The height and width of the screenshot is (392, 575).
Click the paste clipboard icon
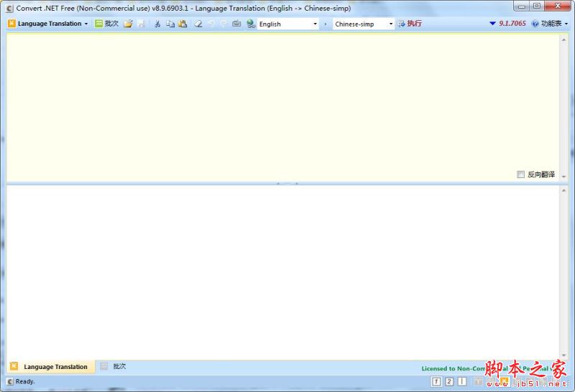point(183,24)
